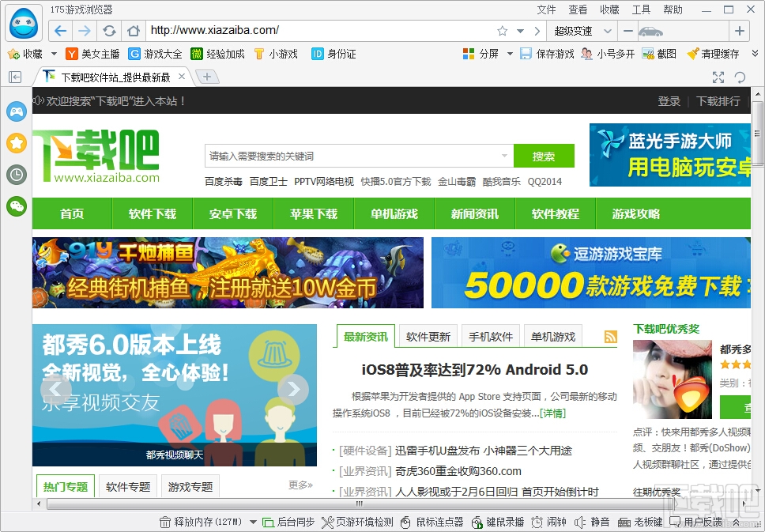The width and height of the screenshot is (765, 532).
Task: Click 更多» more link
Action: [x=300, y=485]
